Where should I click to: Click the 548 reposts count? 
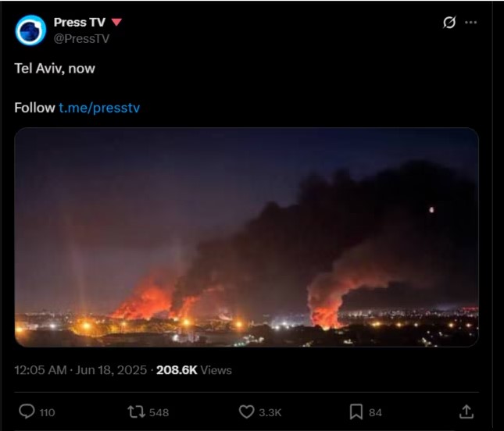click(x=159, y=412)
